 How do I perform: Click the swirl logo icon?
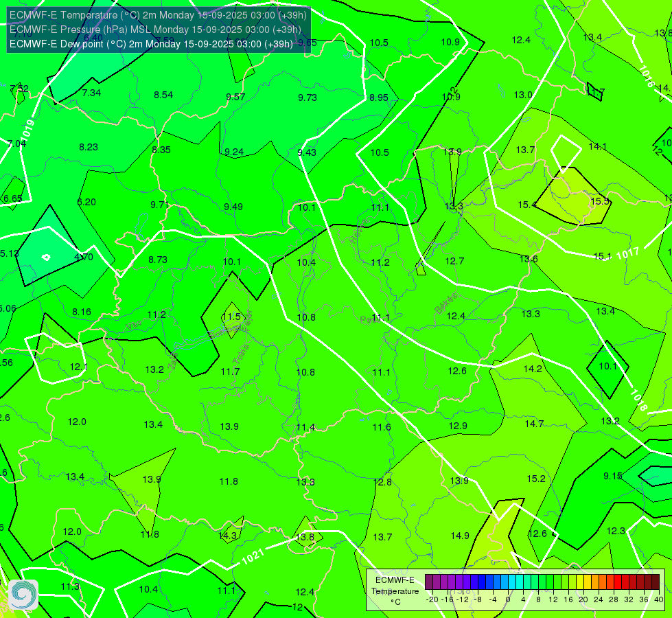[x=23, y=595]
